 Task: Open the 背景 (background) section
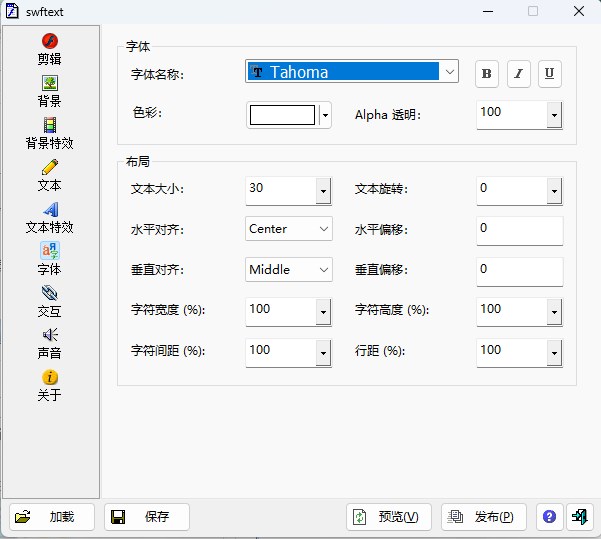pyautogui.click(x=49, y=91)
